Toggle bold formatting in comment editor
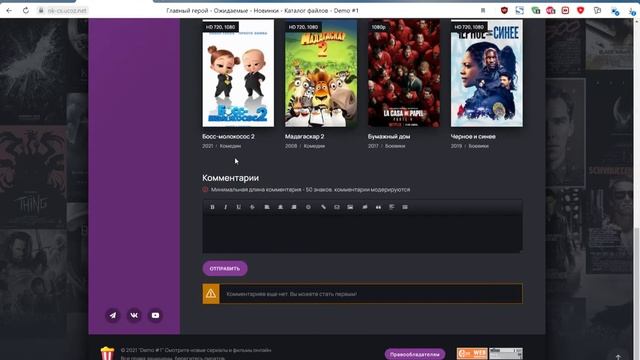This screenshot has width=640, height=360. (212, 207)
